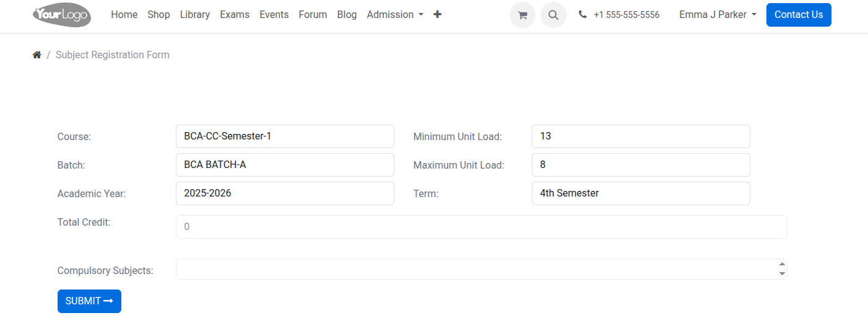Viewport: 868px width, 336px height.
Task: Expand the Admission dropdown menu
Action: pyautogui.click(x=395, y=14)
